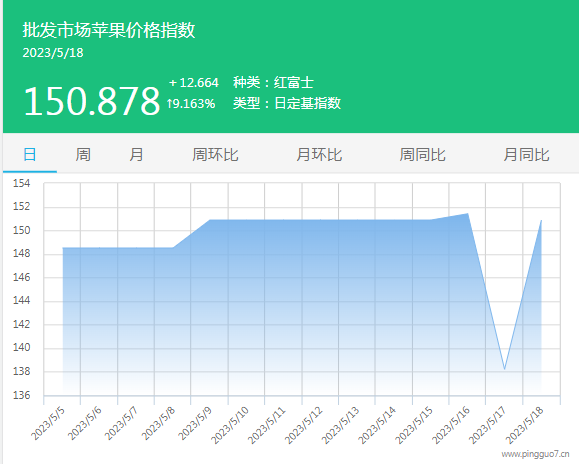The width and height of the screenshot is (579, 464).
Task: Switch to the 周 weekly tab
Action: click(x=83, y=154)
